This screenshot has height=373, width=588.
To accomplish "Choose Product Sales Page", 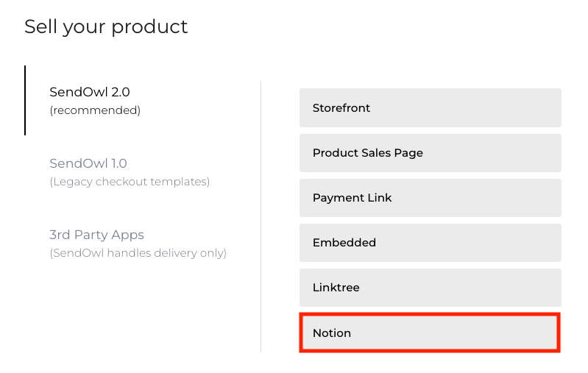I will (x=430, y=153).
